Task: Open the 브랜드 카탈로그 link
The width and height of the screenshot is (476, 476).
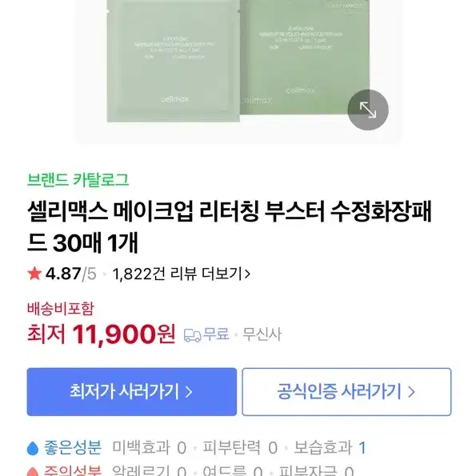Action: [x=78, y=179]
